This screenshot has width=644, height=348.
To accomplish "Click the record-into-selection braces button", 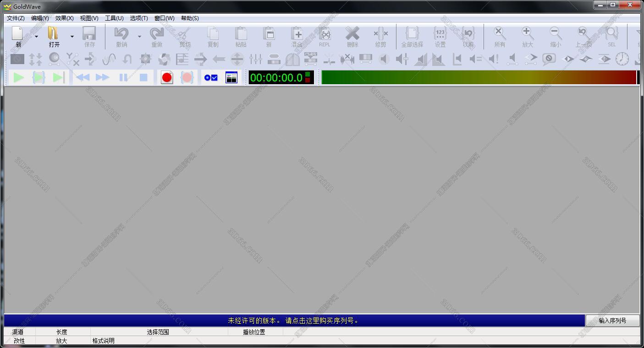I will tap(187, 77).
